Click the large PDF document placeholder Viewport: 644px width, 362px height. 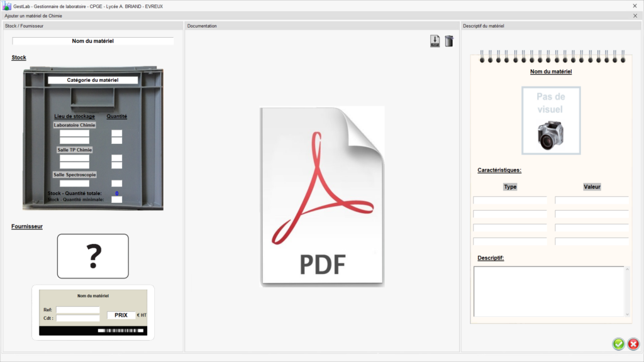[322, 197]
